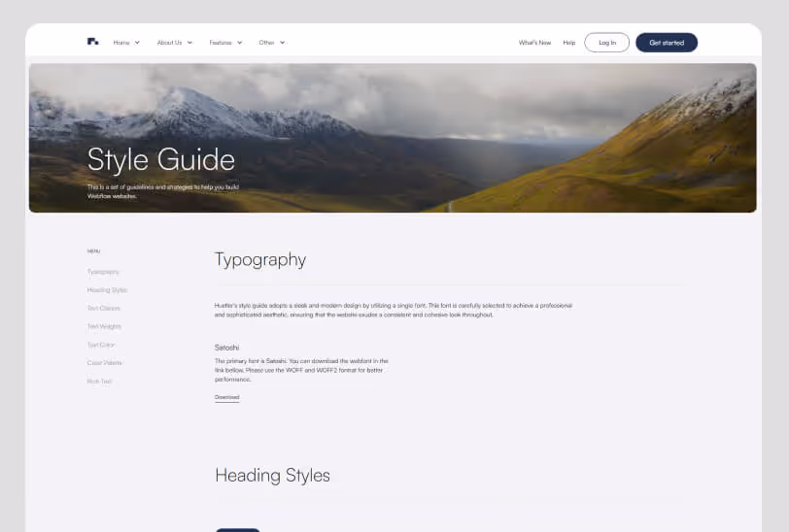Click the Style Guide hero title

click(x=161, y=159)
